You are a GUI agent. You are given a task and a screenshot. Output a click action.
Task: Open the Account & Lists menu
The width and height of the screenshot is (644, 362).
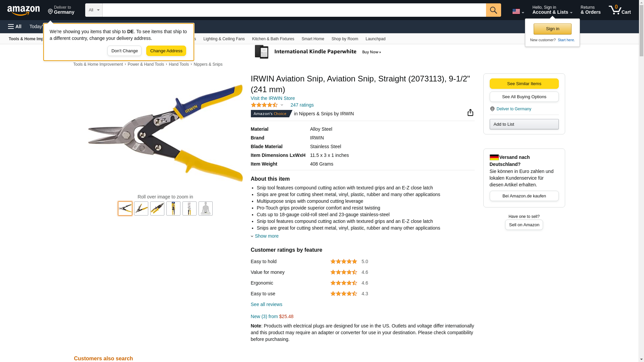552,10
